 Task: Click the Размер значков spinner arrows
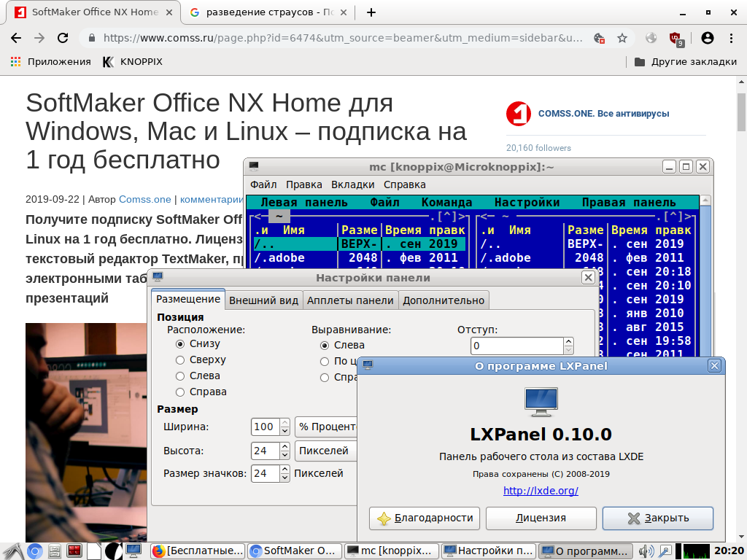click(x=285, y=473)
